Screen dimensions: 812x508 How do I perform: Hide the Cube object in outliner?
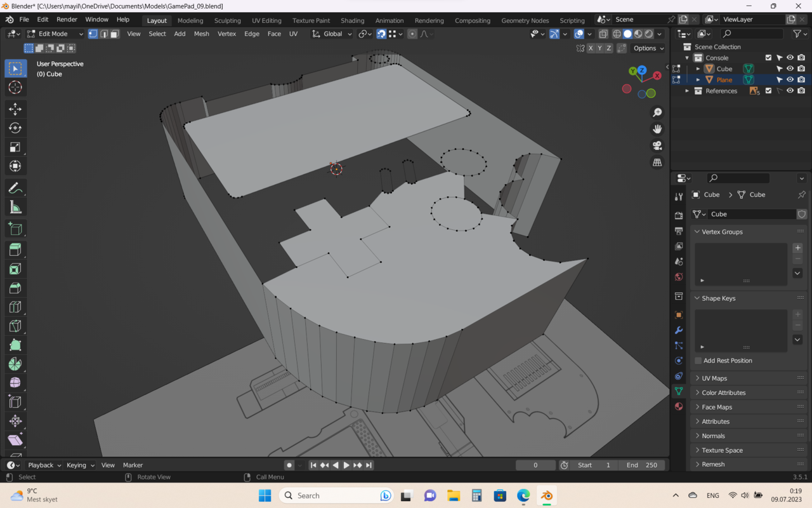pyautogui.click(x=790, y=69)
